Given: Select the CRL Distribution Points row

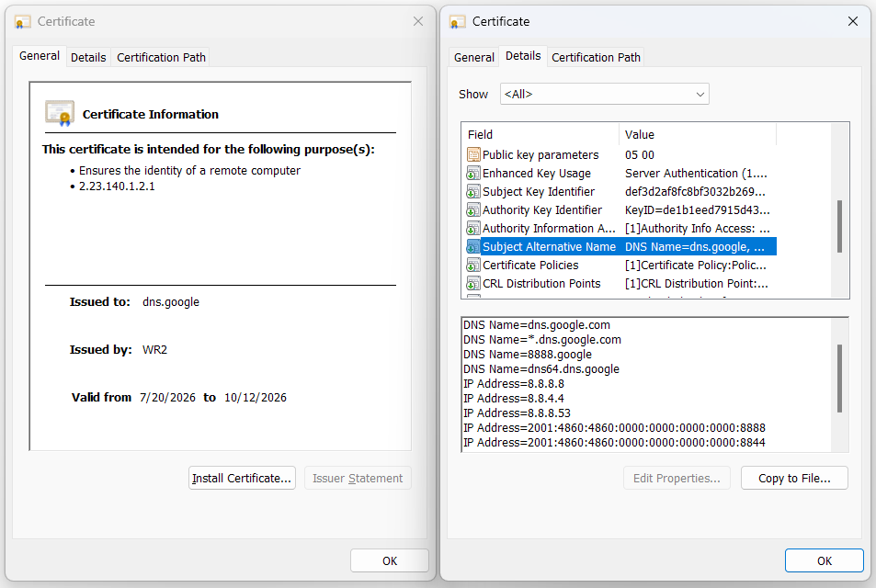Looking at the screenshot, I should click(x=620, y=284).
